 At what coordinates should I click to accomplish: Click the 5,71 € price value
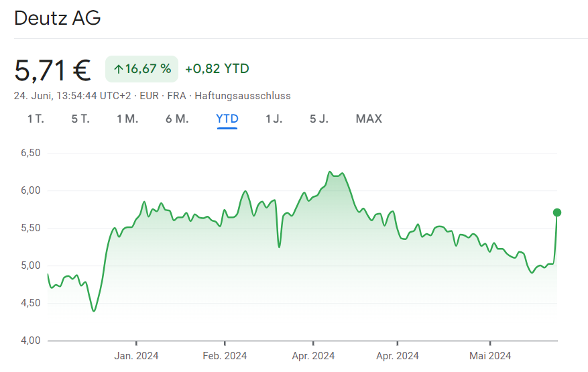[52, 70]
